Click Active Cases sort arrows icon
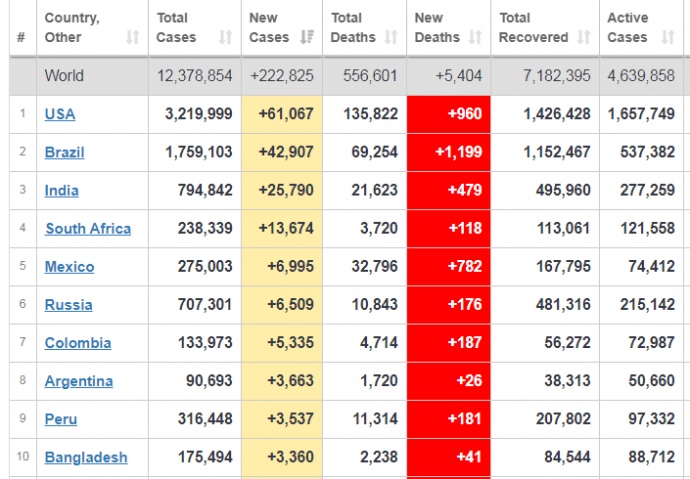690x479 pixels. pyautogui.click(x=666, y=38)
